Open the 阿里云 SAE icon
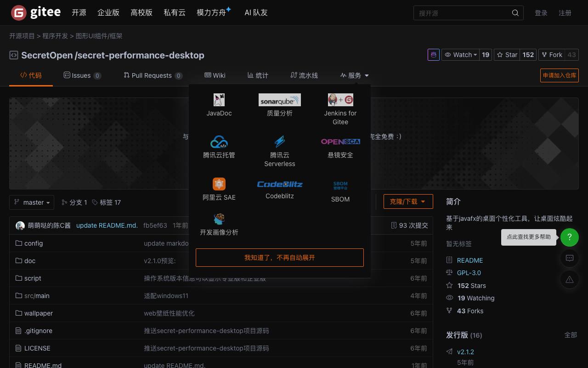The width and height of the screenshot is (588, 368). [x=219, y=184]
